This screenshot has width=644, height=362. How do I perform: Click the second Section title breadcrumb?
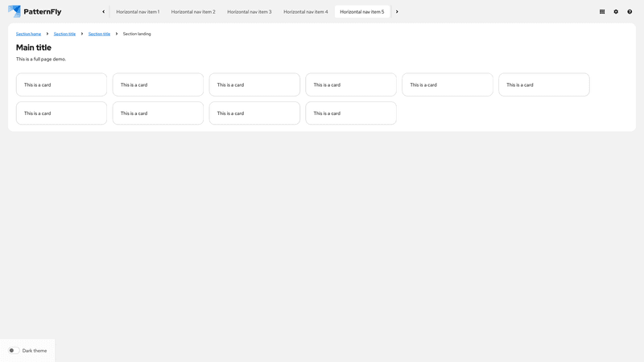tap(99, 34)
